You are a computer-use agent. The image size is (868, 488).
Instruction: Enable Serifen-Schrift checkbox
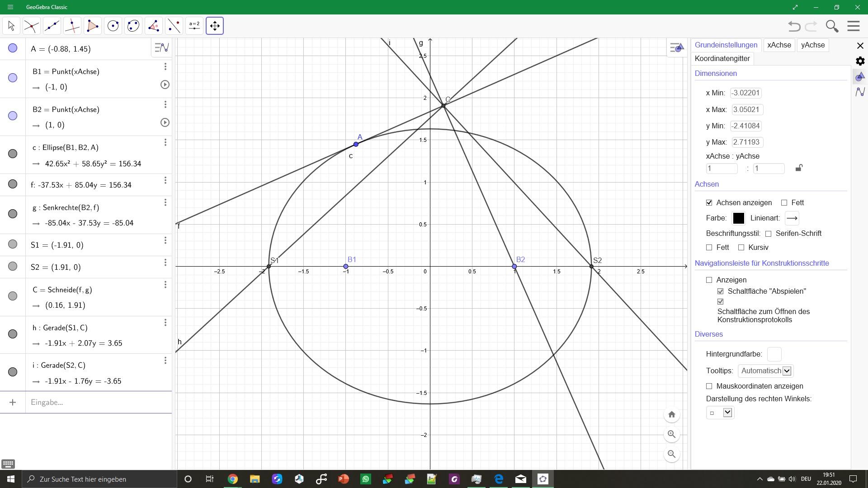click(768, 234)
